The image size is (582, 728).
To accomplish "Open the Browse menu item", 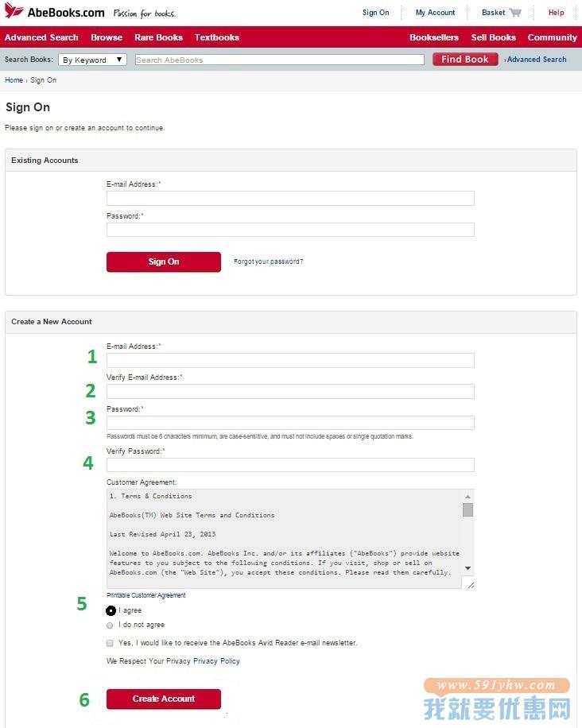I will click(107, 37).
